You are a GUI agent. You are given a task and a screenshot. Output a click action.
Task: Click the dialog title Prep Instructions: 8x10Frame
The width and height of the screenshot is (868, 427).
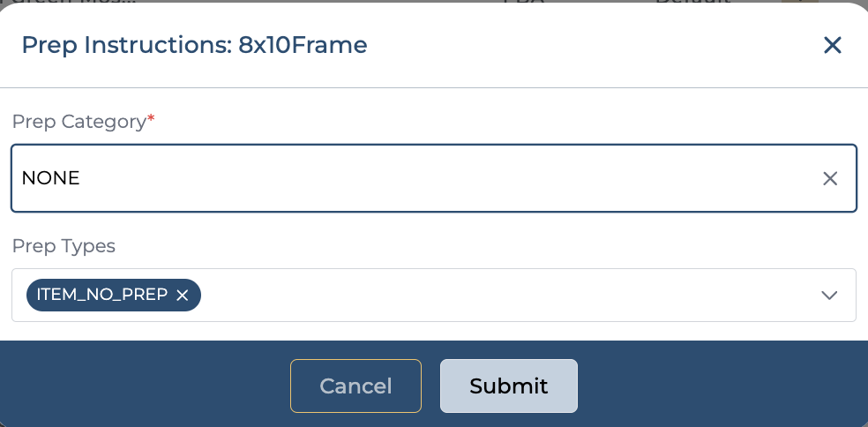[194, 45]
